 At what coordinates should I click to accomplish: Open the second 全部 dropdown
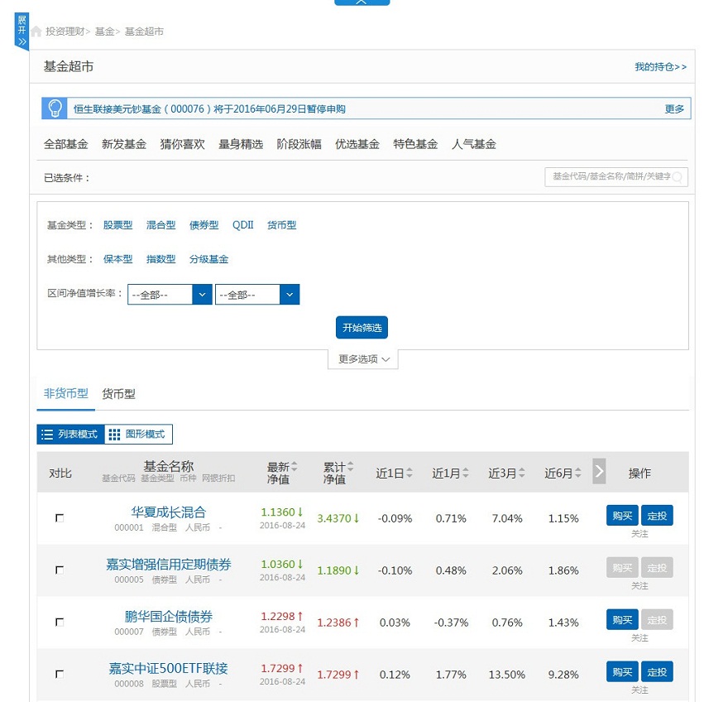(257, 295)
